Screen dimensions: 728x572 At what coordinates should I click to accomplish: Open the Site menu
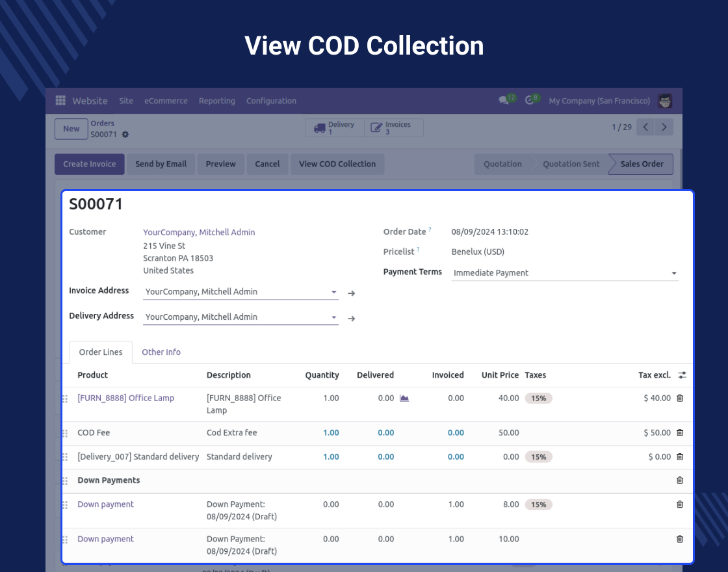coord(126,101)
